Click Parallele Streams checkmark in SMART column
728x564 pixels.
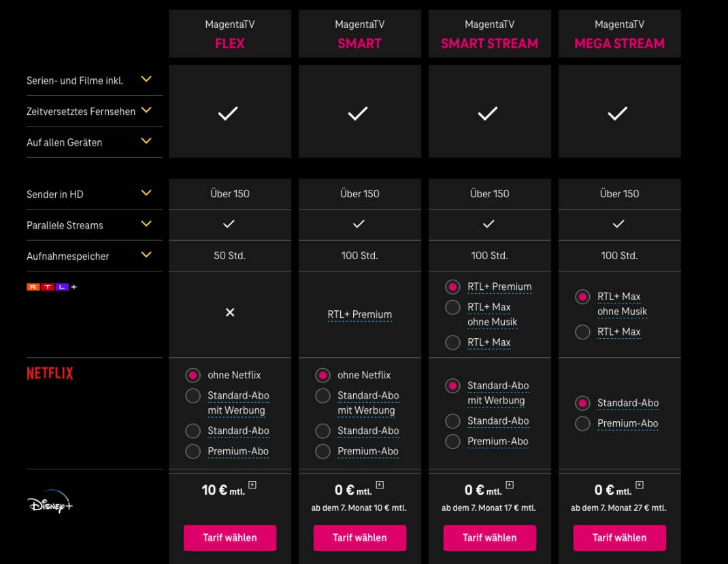pos(359,225)
